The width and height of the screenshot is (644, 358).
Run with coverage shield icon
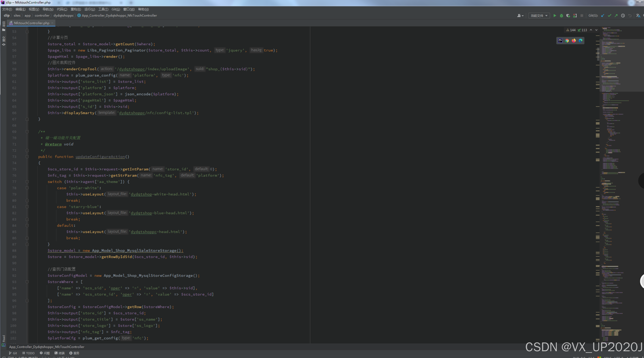click(568, 16)
